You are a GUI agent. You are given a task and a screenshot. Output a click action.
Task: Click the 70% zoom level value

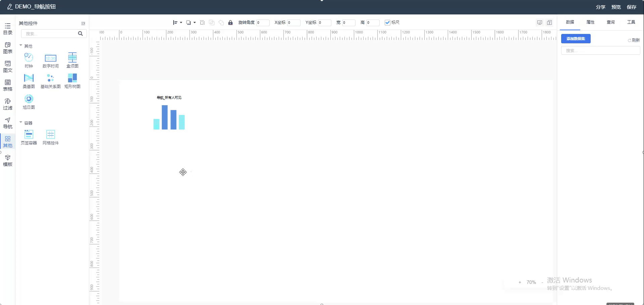pos(531,282)
